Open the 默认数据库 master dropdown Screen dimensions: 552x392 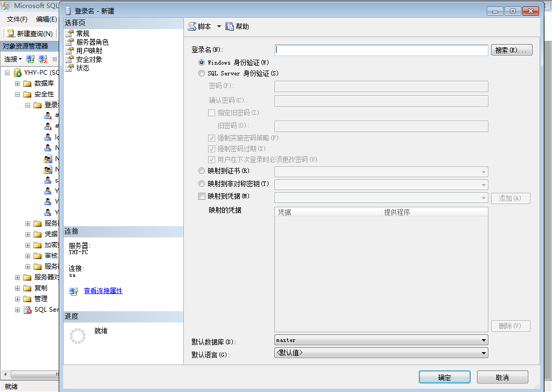tap(381, 340)
